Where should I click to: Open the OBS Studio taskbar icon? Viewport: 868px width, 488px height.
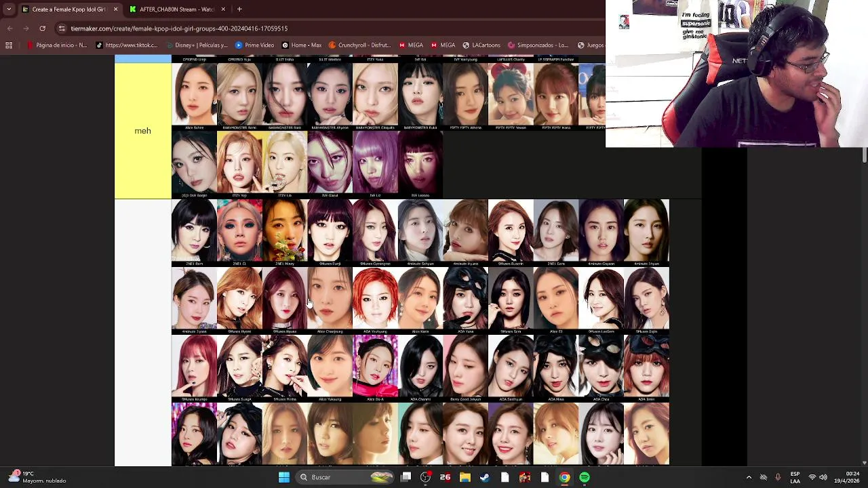(x=425, y=477)
